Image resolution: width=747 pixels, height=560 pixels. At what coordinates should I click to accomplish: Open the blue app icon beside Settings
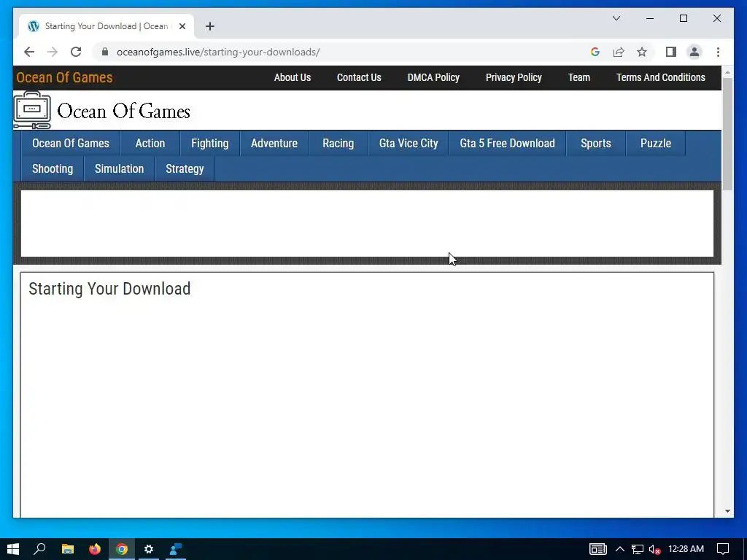pos(176,549)
